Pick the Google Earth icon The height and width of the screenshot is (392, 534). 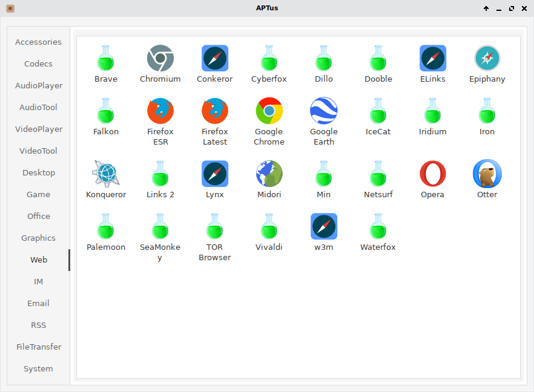[324, 111]
